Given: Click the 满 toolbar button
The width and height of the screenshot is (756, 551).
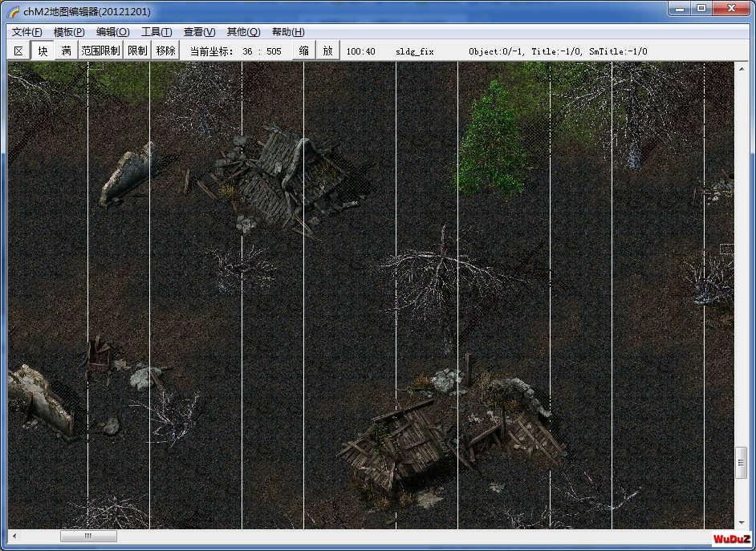Looking at the screenshot, I should (66, 51).
